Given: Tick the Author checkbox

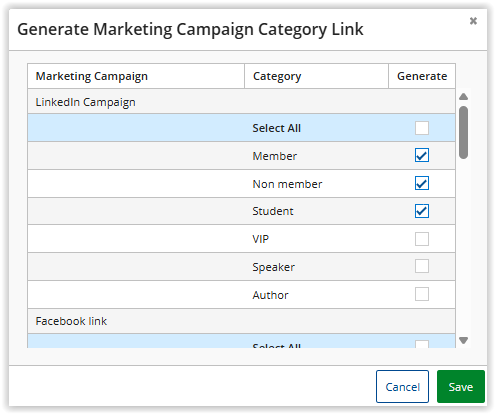Looking at the screenshot, I should (x=422, y=294).
